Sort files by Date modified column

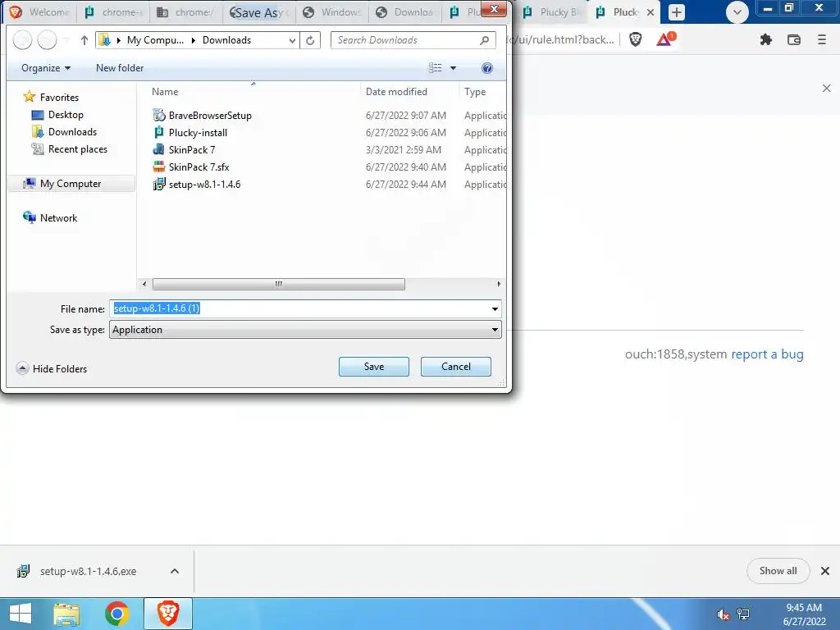pyautogui.click(x=396, y=92)
